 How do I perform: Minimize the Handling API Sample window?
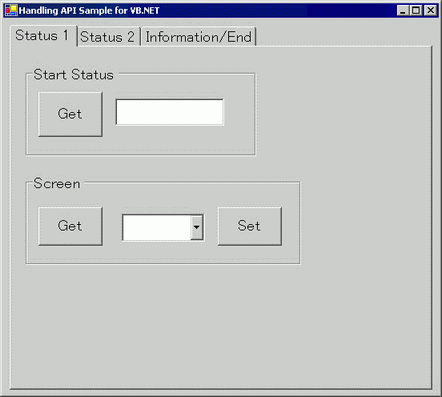click(x=403, y=11)
